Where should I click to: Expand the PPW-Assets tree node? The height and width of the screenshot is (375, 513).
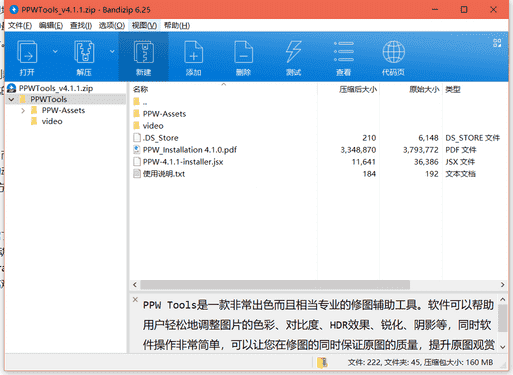23,110
